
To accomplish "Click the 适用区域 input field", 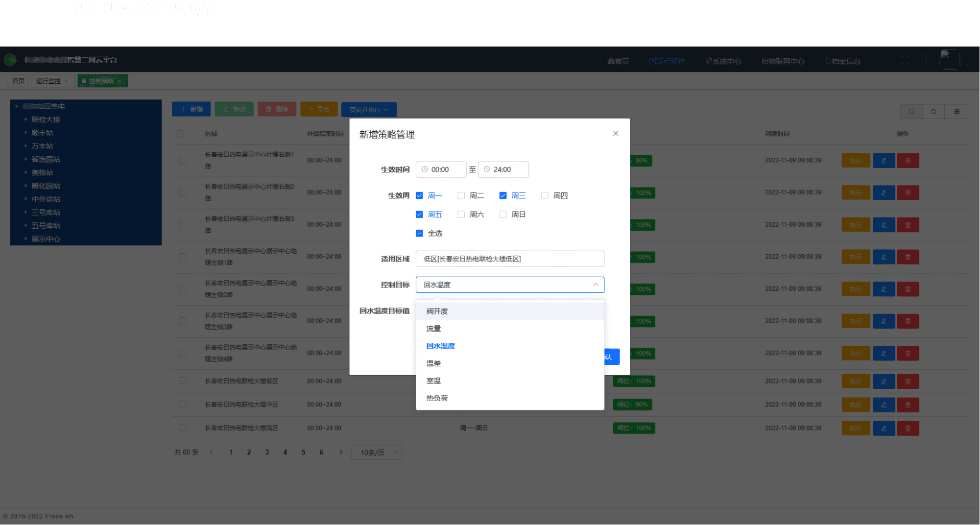I will tap(510, 259).
